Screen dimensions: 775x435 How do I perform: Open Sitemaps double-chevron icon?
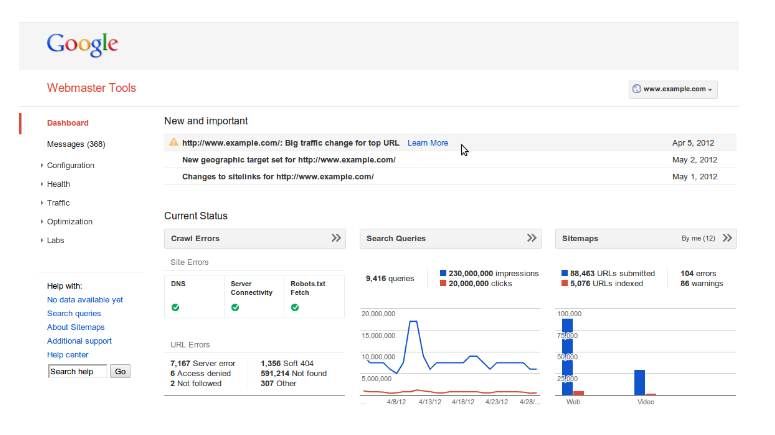(x=727, y=238)
